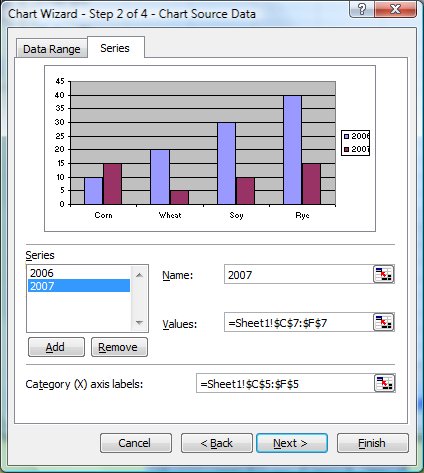Click into the Name input field
This screenshot has height=473, width=424.
click(299, 275)
